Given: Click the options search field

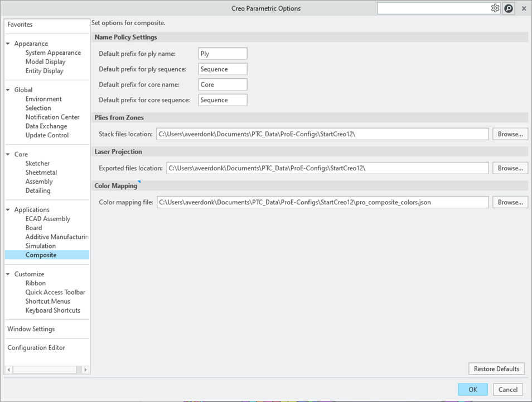Looking at the screenshot, I should [434, 8].
